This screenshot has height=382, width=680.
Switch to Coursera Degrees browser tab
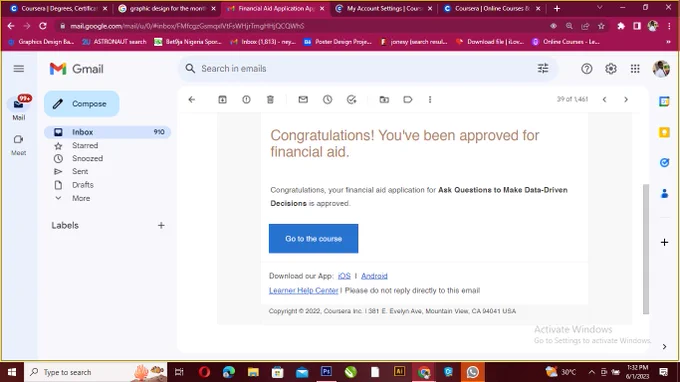pyautogui.click(x=59, y=8)
